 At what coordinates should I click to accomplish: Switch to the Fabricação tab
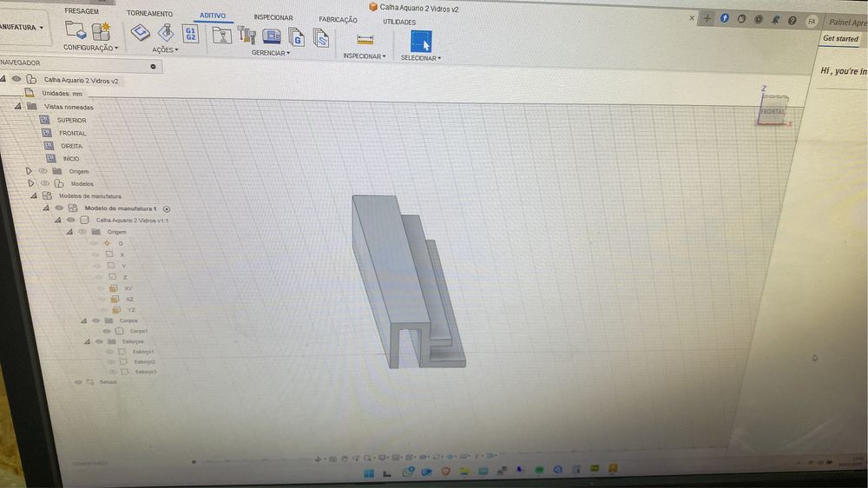pyautogui.click(x=338, y=19)
